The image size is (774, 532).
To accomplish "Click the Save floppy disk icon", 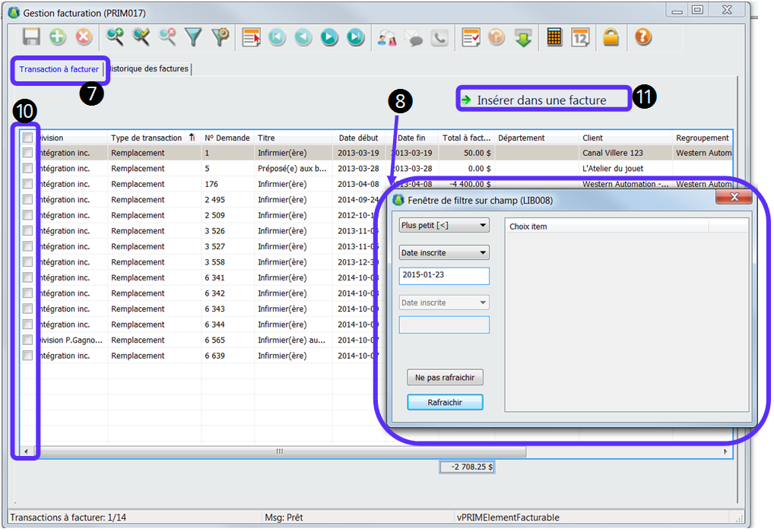I will tap(31, 37).
